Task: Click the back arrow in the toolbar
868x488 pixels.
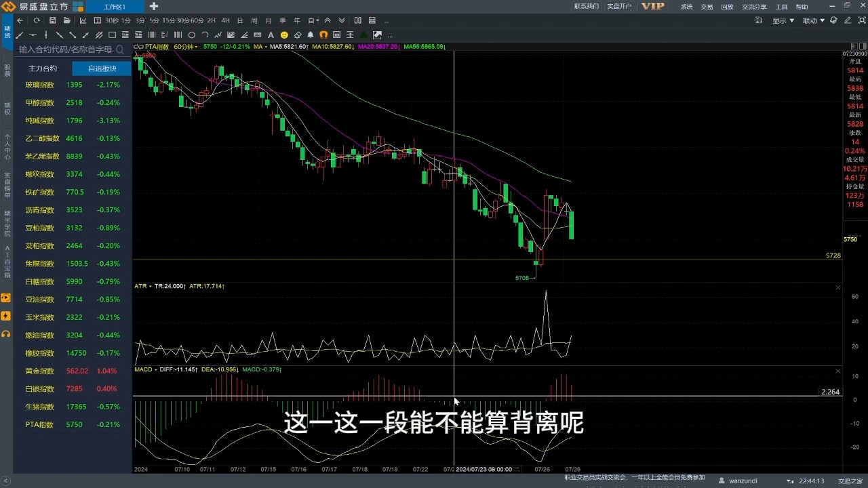Action: click(x=20, y=20)
